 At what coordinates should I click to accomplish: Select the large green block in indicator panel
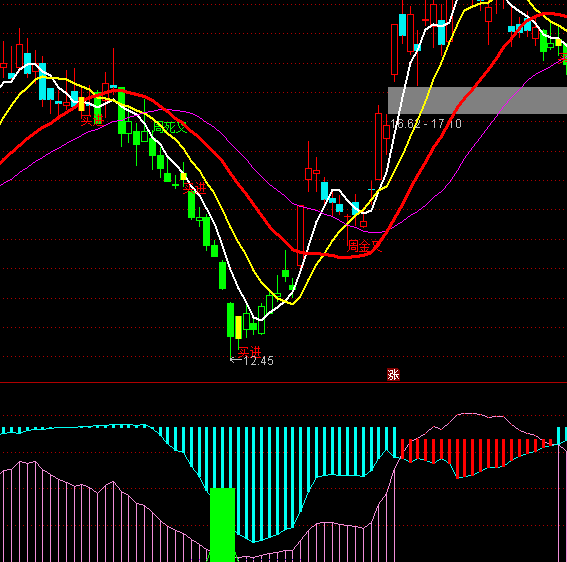click(x=222, y=525)
